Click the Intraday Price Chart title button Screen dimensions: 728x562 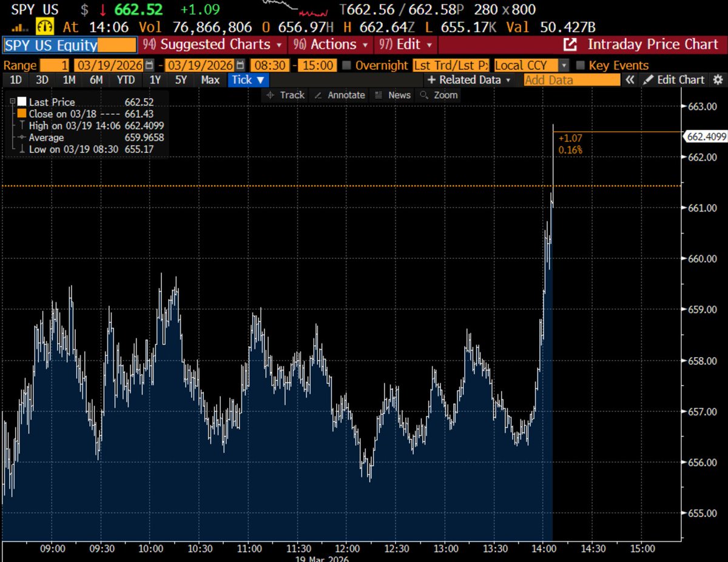click(x=652, y=44)
